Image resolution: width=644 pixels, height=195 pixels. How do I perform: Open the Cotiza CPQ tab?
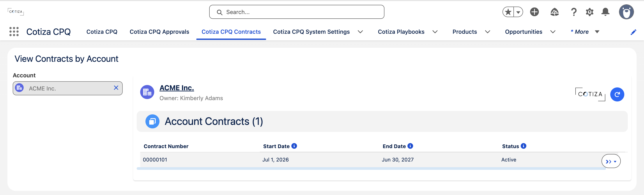102,32
